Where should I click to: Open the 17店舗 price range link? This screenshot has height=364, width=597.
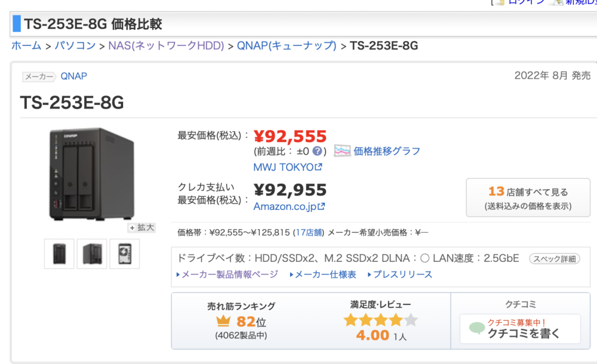pyautogui.click(x=309, y=232)
